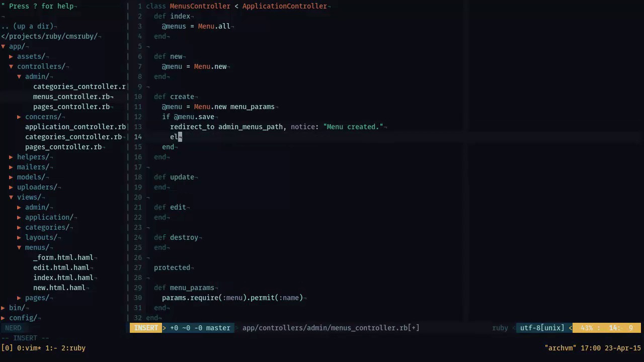Click git hunk summary '+0 ~0 -0 master'

click(200, 328)
